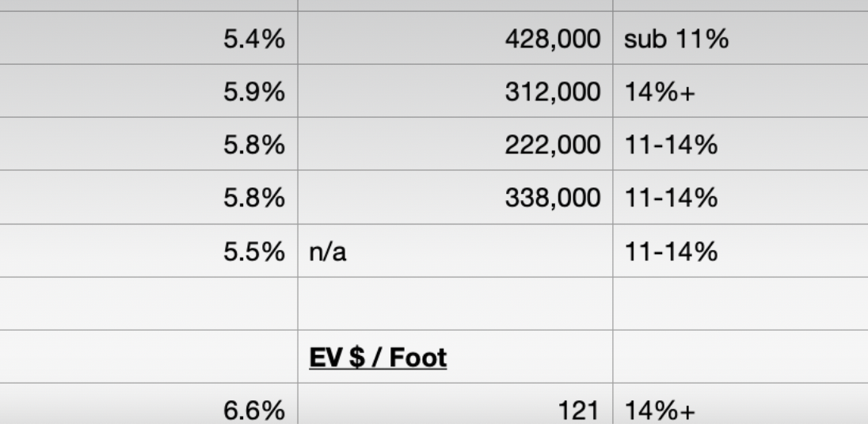
Task: Click the n/a cell
Action: tap(455, 251)
